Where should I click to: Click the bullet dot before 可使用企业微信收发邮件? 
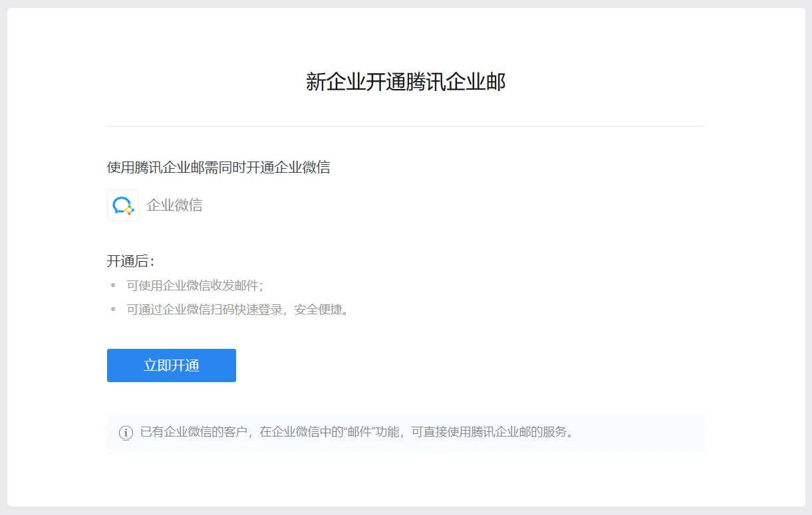113,286
